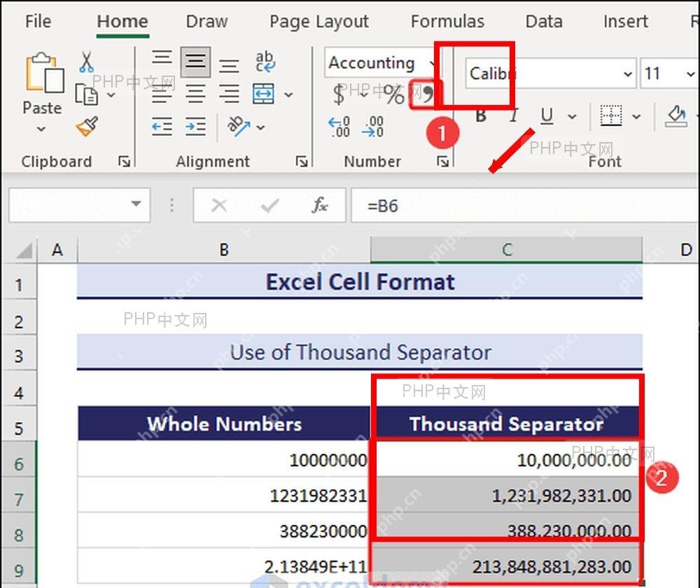This screenshot has width=700, height=588.
Task: Click cell with 1,231,982,331.00
Action: (507, 496)
